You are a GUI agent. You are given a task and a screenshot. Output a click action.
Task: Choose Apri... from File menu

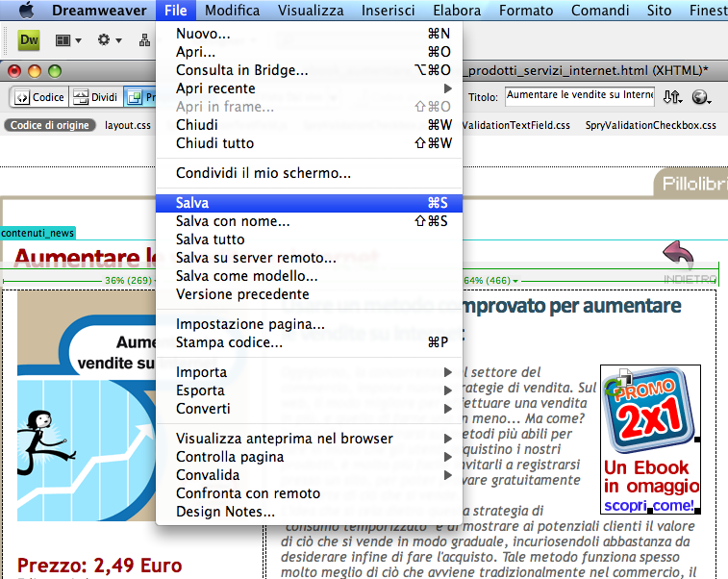(x=309, y=52)
